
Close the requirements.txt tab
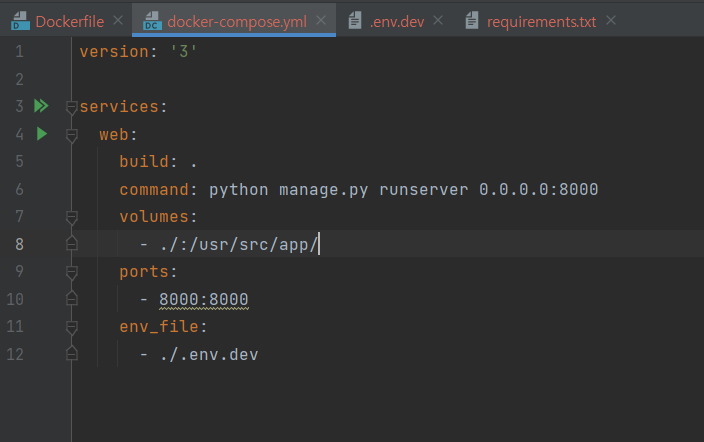(611, 20)
